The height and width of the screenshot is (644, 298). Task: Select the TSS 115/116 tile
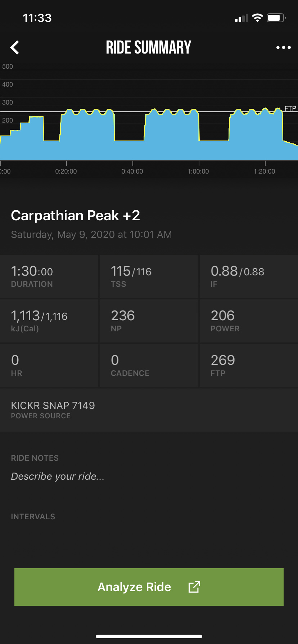149,276
